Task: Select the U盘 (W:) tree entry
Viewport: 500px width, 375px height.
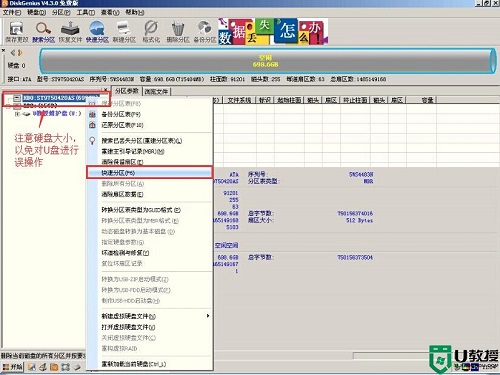Action: click(x=57, y=113)
